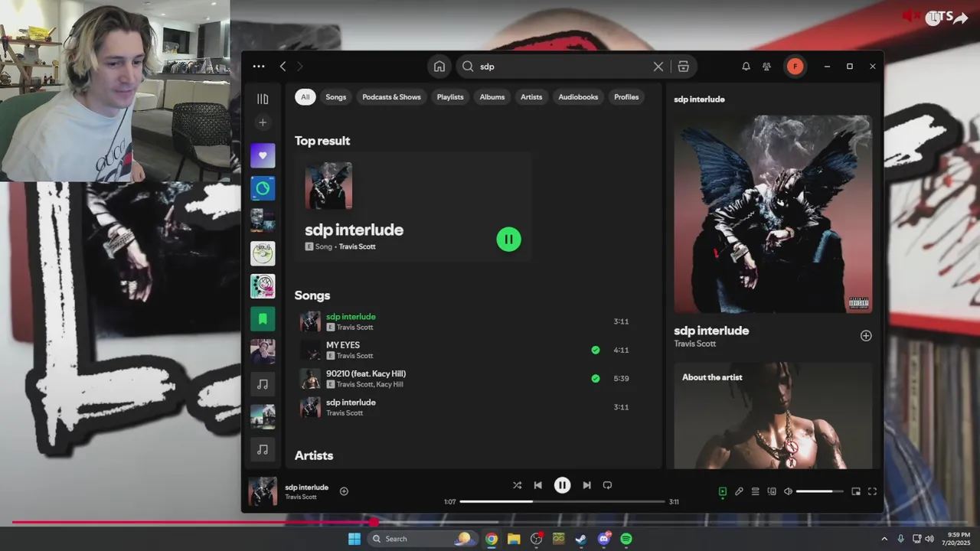Open Liked Songs in the sidebar
This screenshot has width=980, height=551.
pos(263,155)
